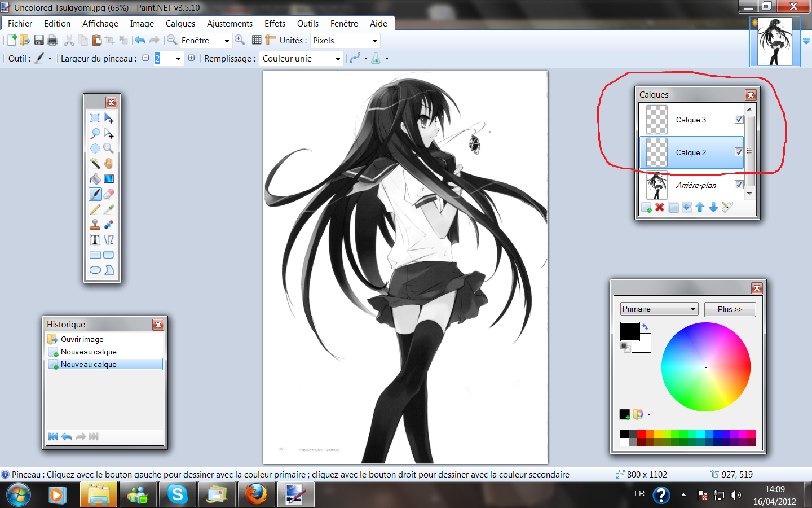The width and height of the screenshot is (812, 508).
Task: Toggle visibility checkbox of Arrière-plan layer
Action: (x=739, y=185)
